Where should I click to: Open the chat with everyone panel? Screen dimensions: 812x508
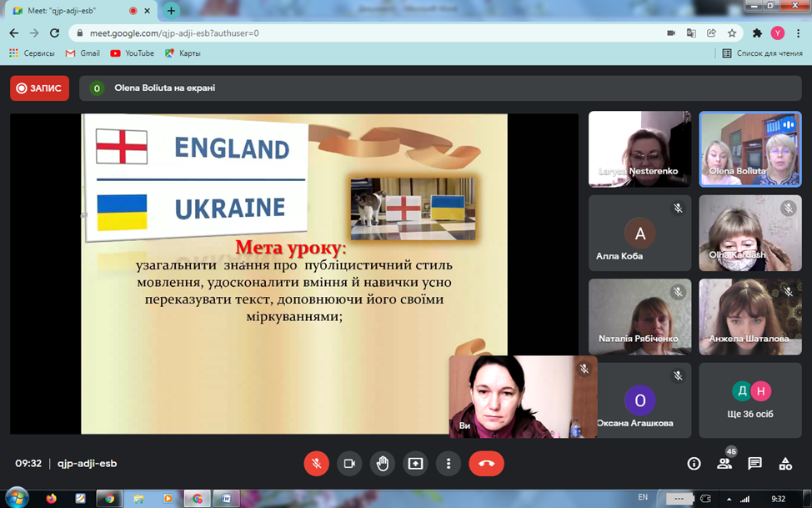click(x=755, y=464)
